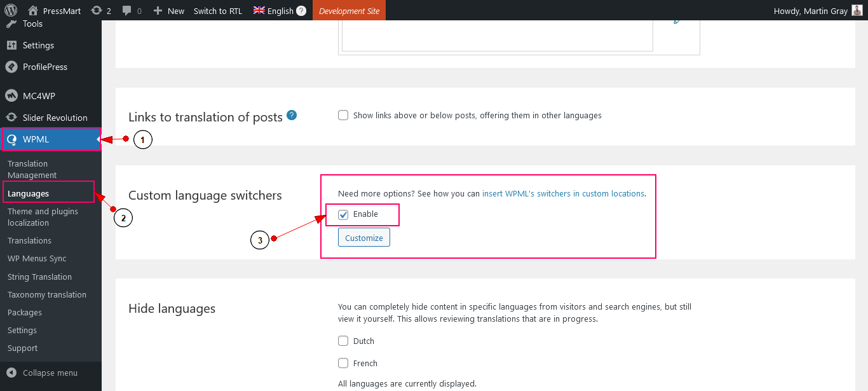Open the comments bubble icon

click(127, 10)
